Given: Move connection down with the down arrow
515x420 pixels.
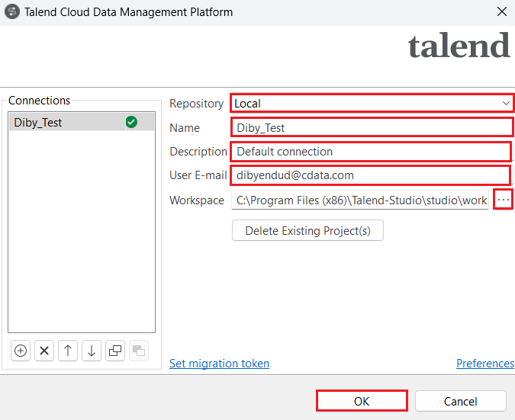Looking at the screenshot, I should [92, 351].
